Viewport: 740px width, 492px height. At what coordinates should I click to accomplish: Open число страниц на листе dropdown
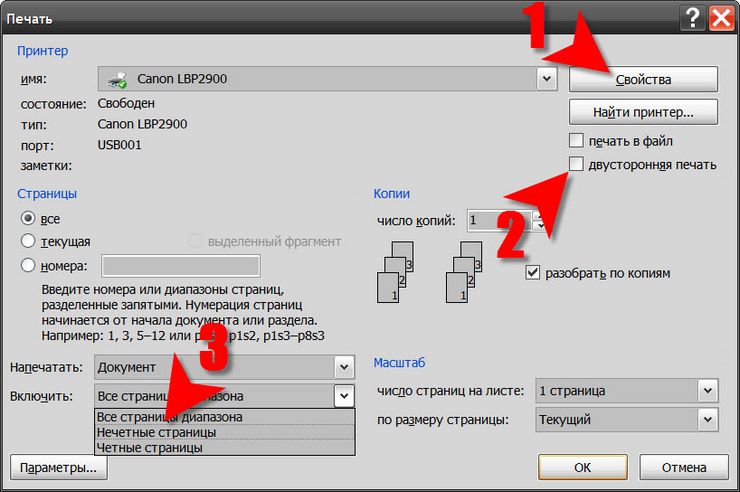click(x=707, y=391)
